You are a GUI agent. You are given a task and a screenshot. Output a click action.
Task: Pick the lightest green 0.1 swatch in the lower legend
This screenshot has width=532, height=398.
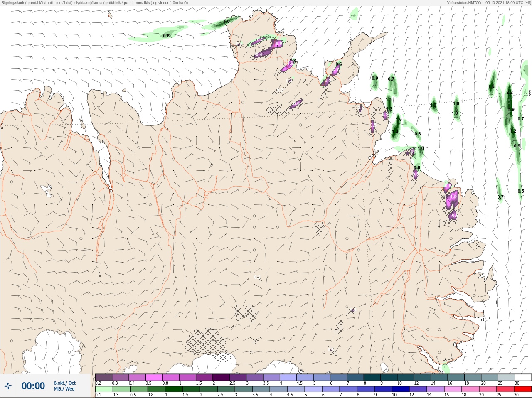tap(103, 389)
